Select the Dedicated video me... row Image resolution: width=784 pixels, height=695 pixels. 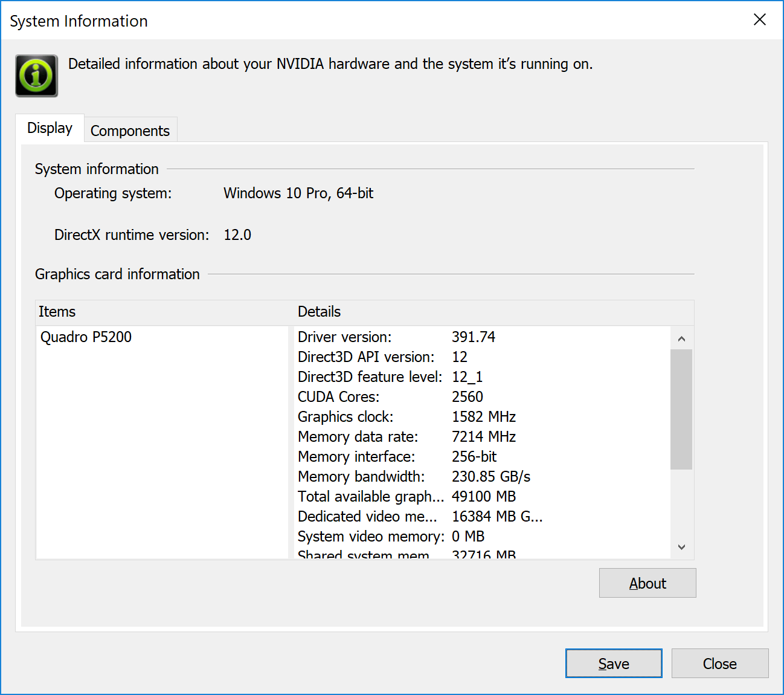(x=482, y=517)
